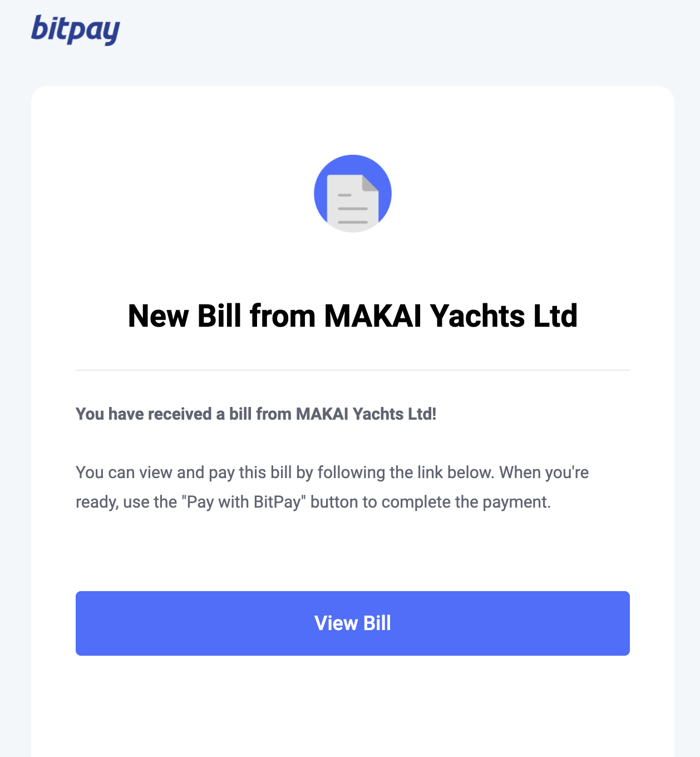Open the bill via View Bill button

click(353, 623)
